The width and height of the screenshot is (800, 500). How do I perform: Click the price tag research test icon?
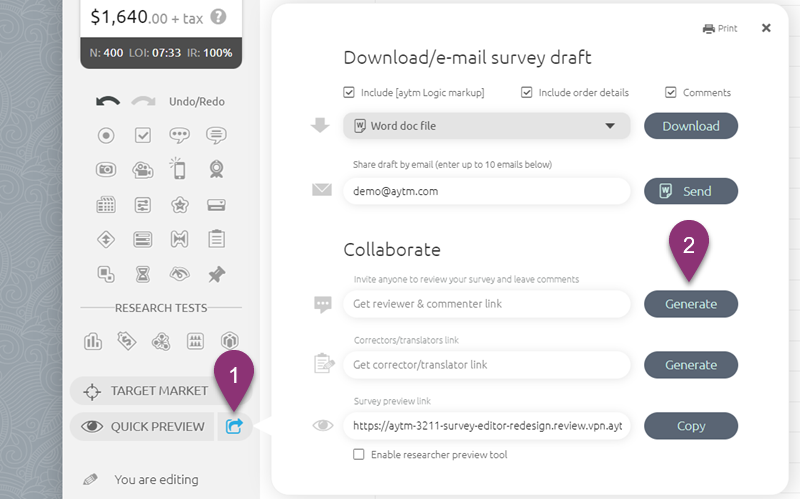click(127, 342)
